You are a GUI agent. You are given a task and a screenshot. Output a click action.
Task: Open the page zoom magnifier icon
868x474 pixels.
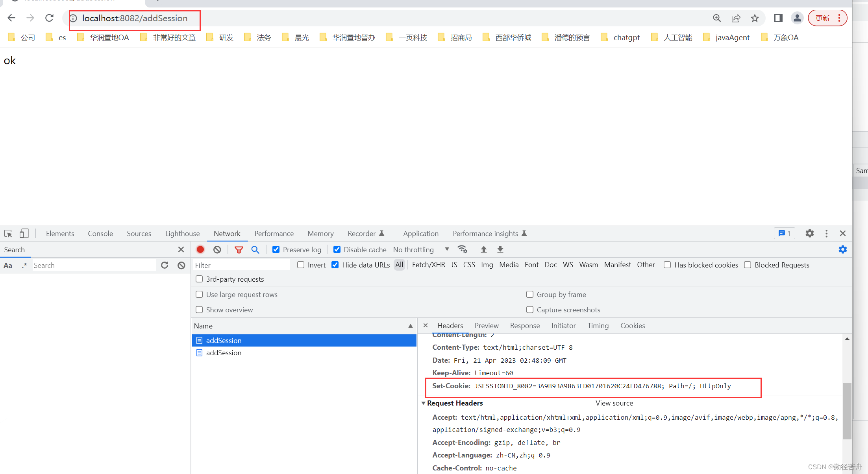click(717, 18)
